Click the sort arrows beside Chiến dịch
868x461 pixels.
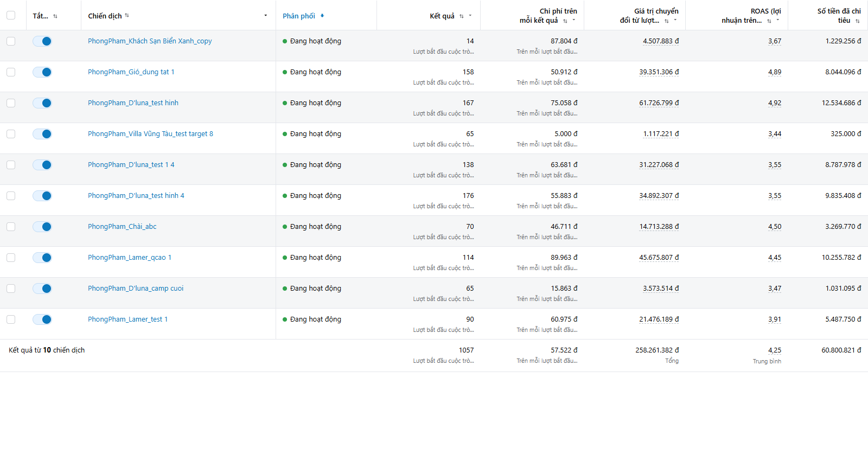[127, 15]
